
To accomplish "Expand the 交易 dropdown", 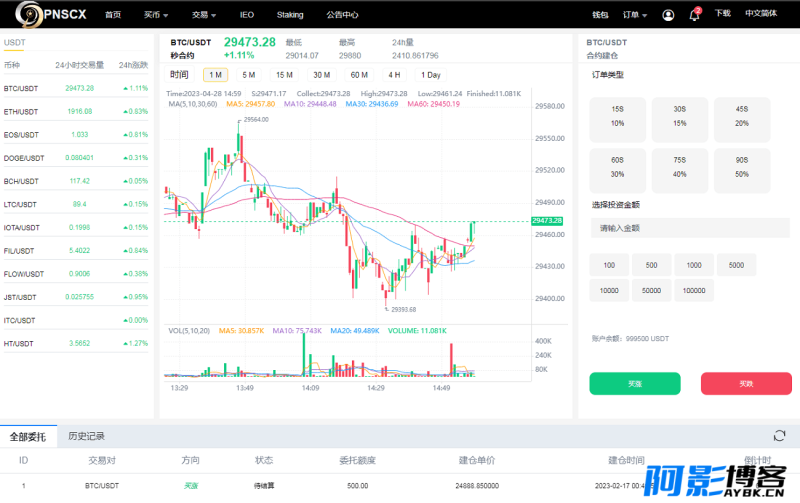I will click(x=204, y=15).
